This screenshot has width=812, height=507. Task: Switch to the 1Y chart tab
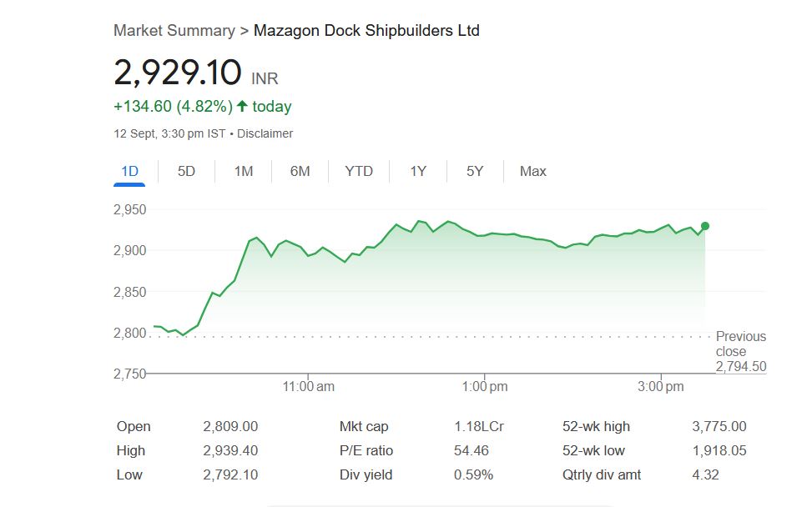pos(418,172)
